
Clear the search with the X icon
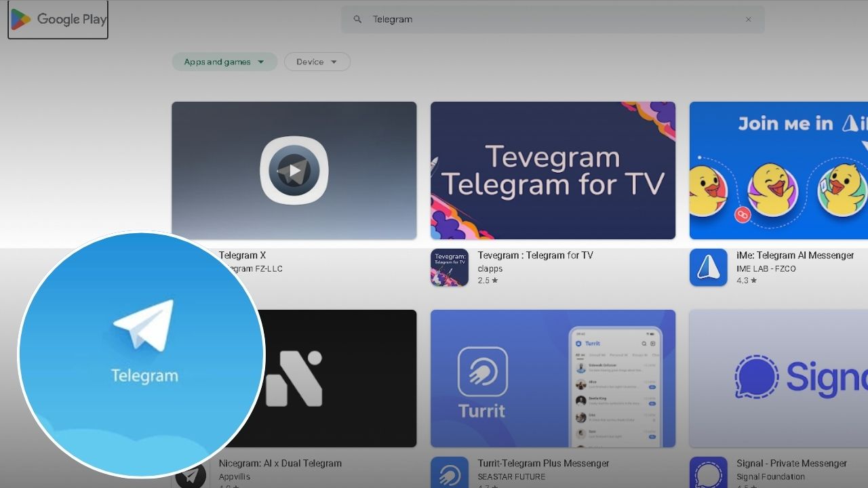coord(749,20)
